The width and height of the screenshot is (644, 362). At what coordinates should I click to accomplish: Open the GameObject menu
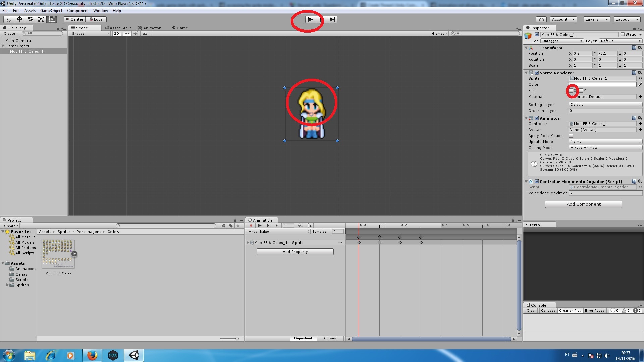pyautogui.click(x=51, y=10)
